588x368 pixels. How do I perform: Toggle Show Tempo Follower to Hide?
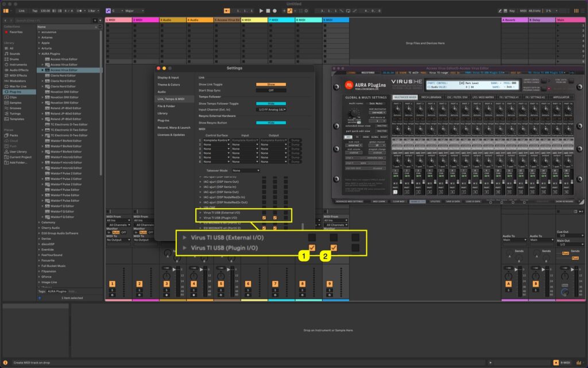[271, 103]
